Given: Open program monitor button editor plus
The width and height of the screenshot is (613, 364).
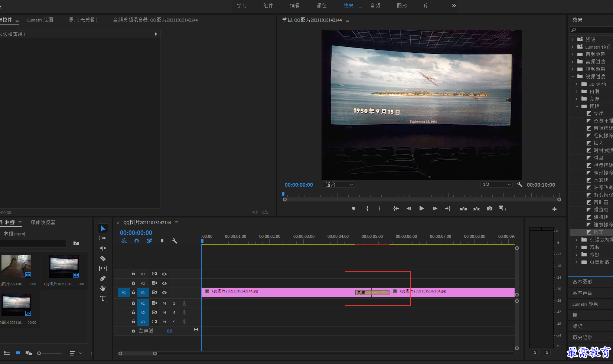Looking at the screenshot, I should [554, 209].
